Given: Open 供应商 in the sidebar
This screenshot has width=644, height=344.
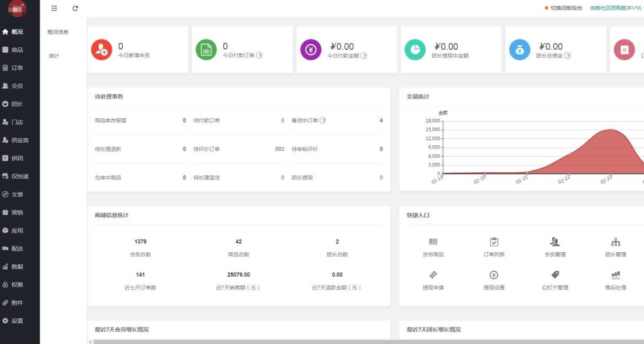Looking at the screenshot, I should (x=19, y=140).
